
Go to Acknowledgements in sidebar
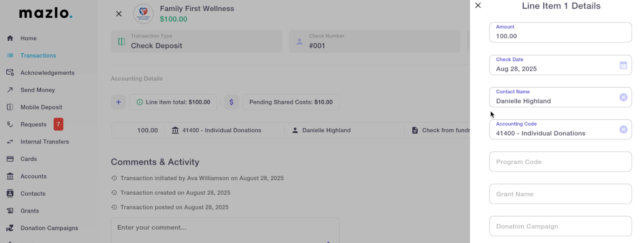(47, 73)
